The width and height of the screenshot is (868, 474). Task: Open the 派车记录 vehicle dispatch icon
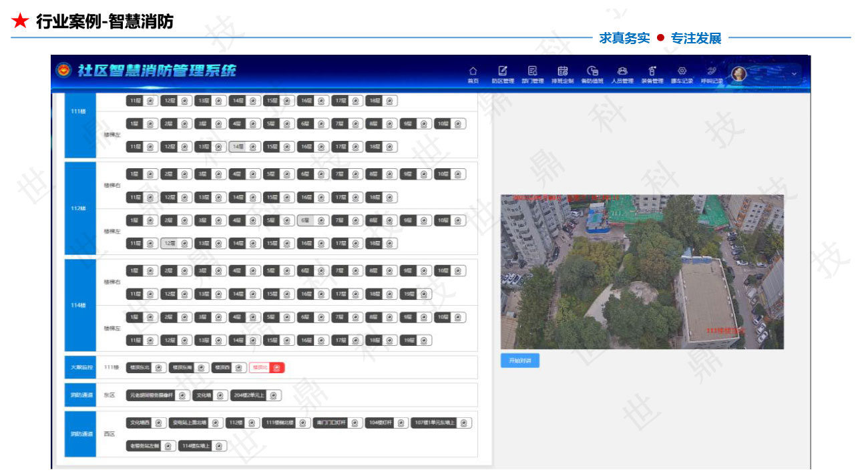pyautogui.click(x=682, y=69)
